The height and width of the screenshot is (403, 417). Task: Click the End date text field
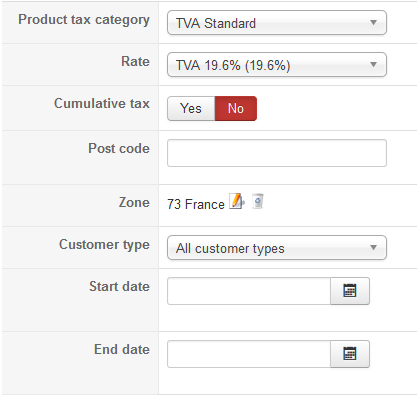[x=249, y=354]
